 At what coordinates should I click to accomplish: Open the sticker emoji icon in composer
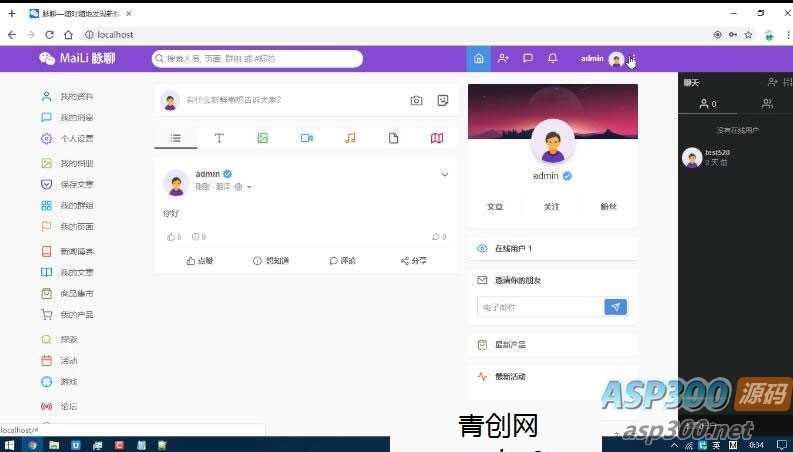(443, 100)
